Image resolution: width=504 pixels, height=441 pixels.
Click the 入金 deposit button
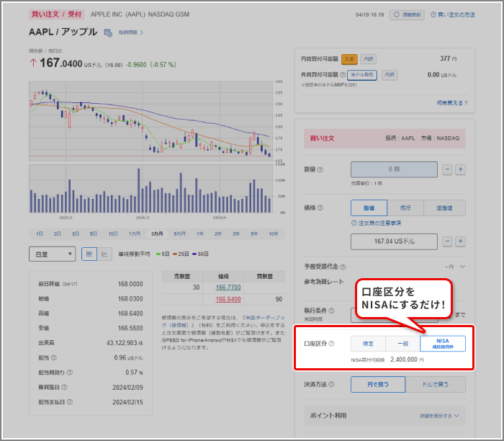(349, 59)
